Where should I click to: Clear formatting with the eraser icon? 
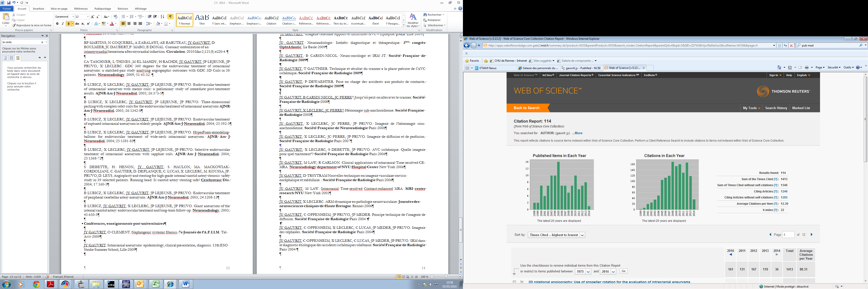pos(115,16)
